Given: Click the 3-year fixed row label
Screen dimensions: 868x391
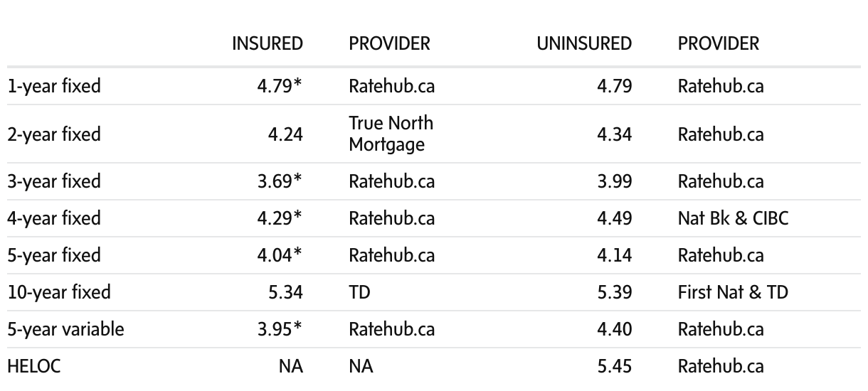Looking at the screenshot, I should [54, 181].
